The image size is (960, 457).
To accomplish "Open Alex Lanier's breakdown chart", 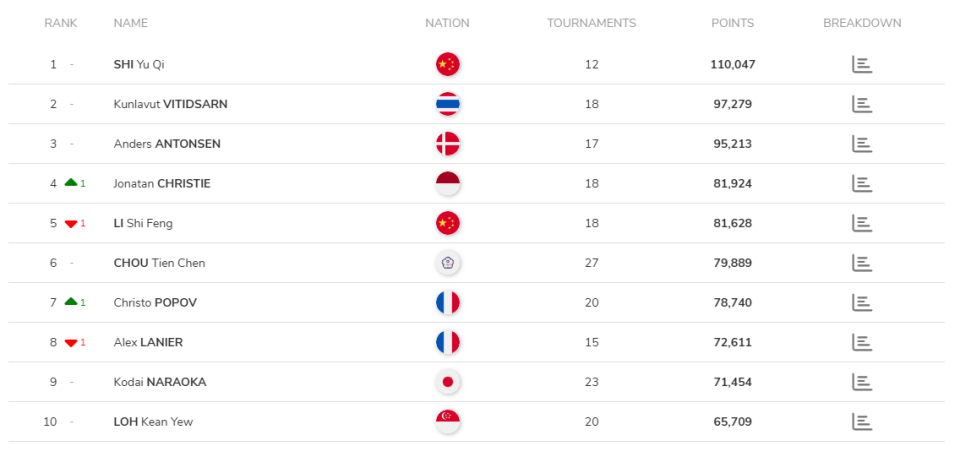I will 861,342.
